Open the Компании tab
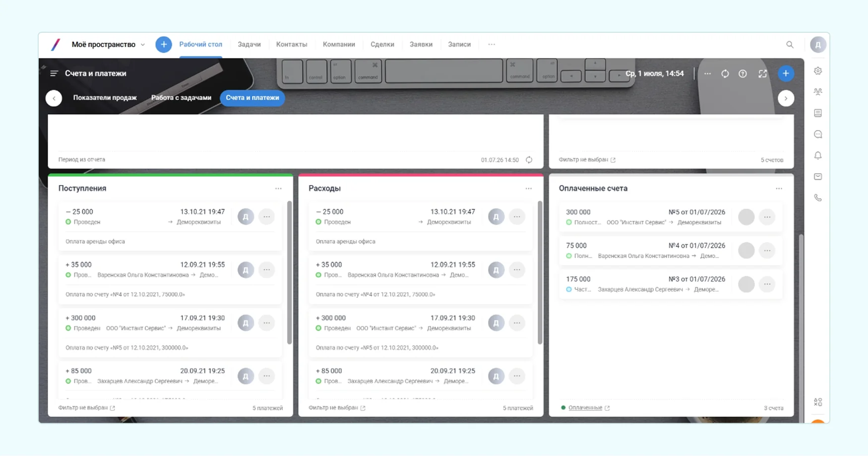 pos(339,45)
